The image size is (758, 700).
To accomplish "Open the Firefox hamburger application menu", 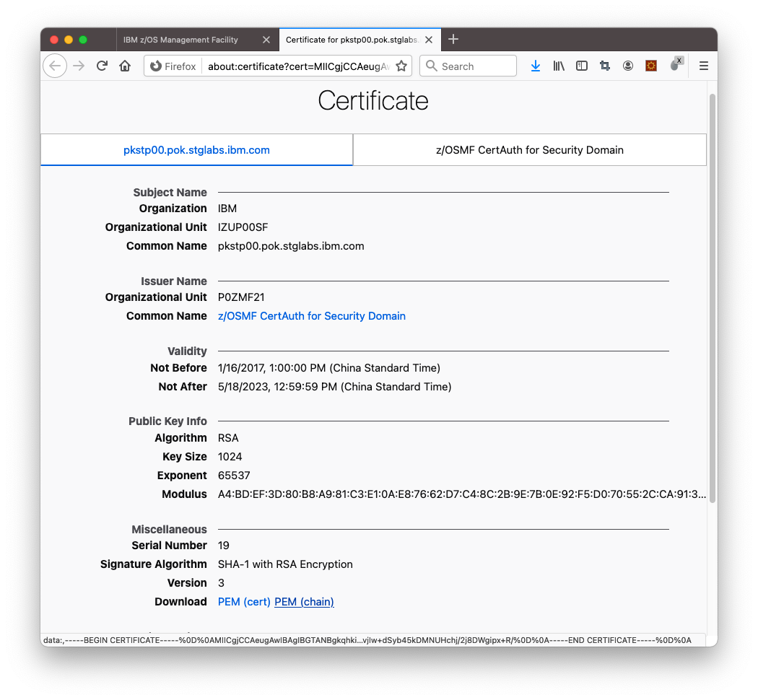I will [x=703, y=66].
